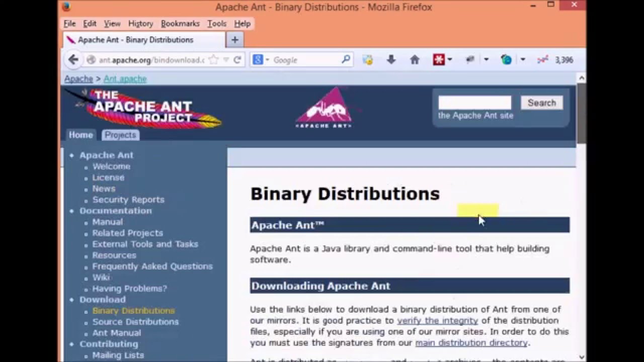Click the browser back arrow button
Image resolution: width=644 pixels, height=362 pixels.
tap(73, 60)
